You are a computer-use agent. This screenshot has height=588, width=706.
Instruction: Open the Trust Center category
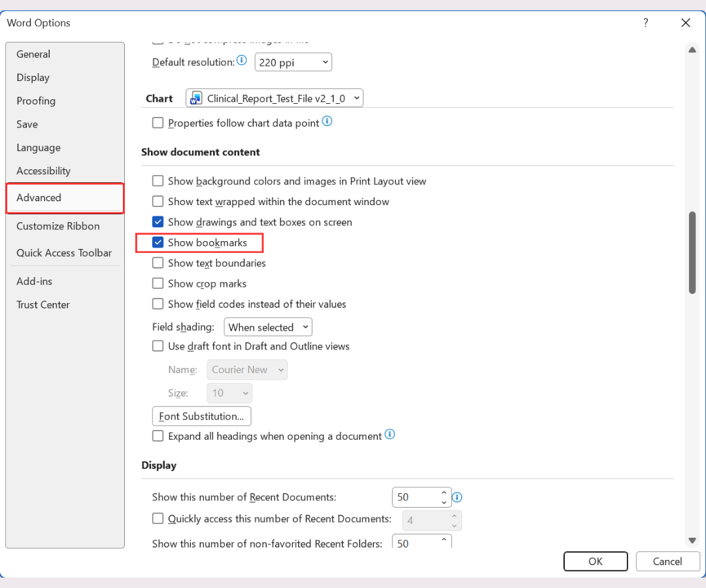tap(65, 304)
